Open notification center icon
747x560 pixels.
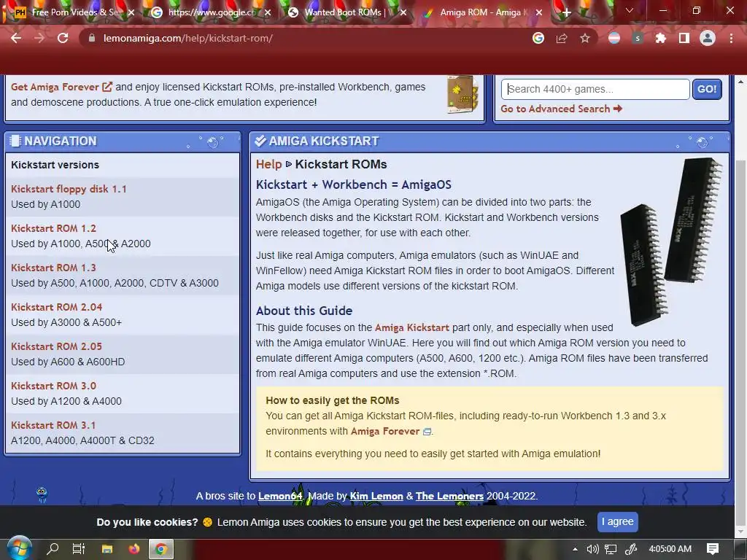coord(713,549)
